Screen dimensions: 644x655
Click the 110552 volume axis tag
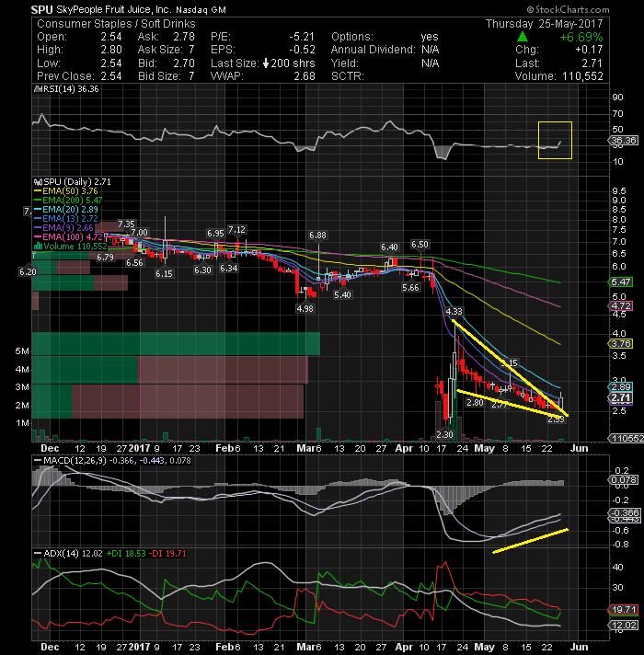626,438
